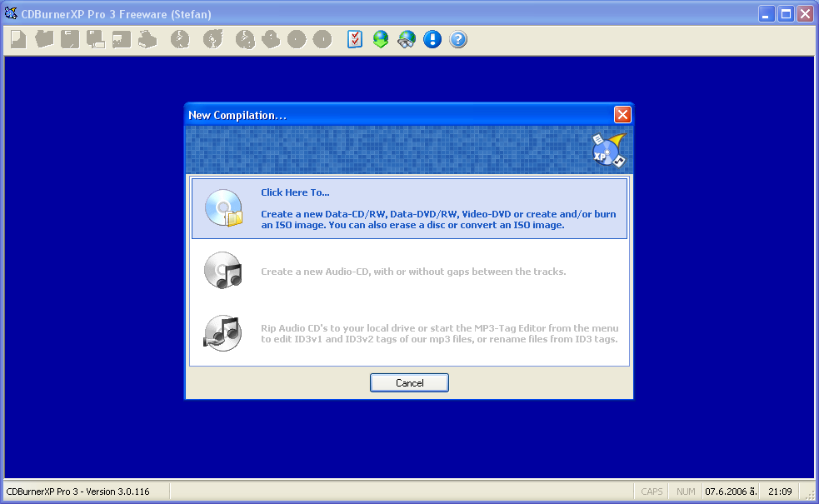Open help with the question mark icon
This screenshot has height=504, width=819.
pos(458,39)
